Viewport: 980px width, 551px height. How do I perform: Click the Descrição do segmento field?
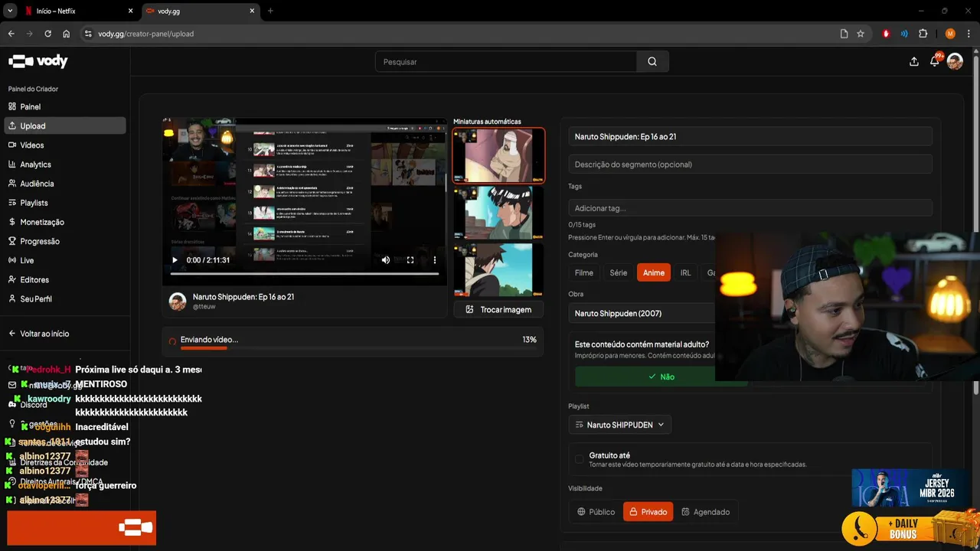pyautogui.click(x=750, y=164)
